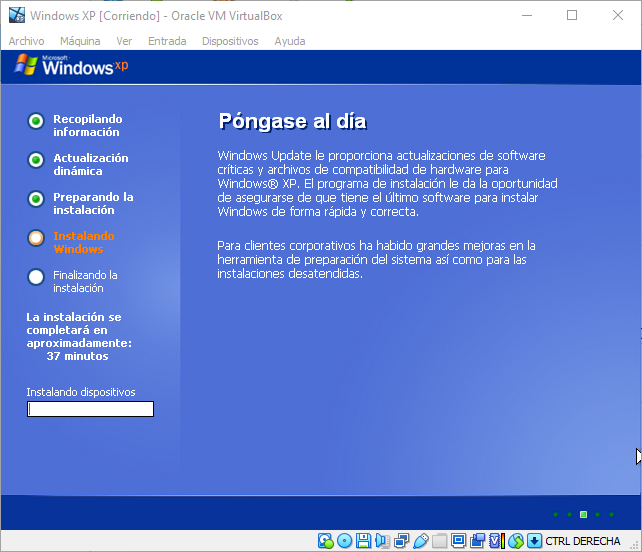The width and height of the screenshot is (642, 552).
Task: Minimize the VirtualBox window
Action: point(527,16)
